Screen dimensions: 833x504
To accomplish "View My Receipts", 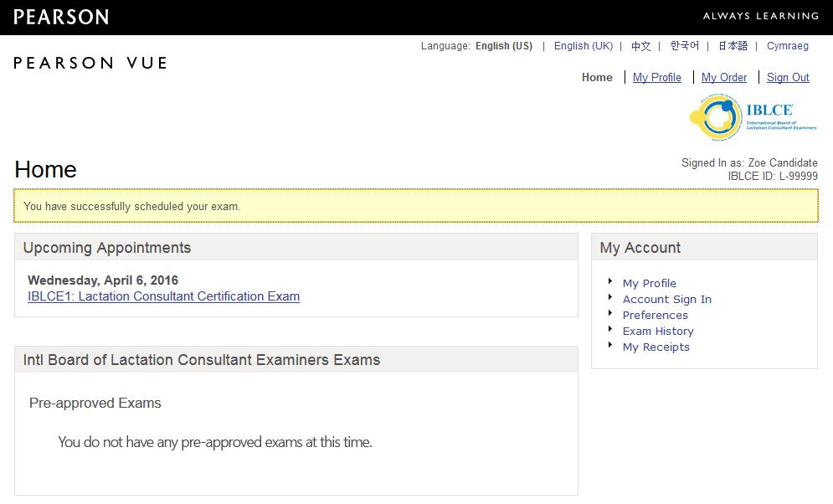I will pos(656,347).
